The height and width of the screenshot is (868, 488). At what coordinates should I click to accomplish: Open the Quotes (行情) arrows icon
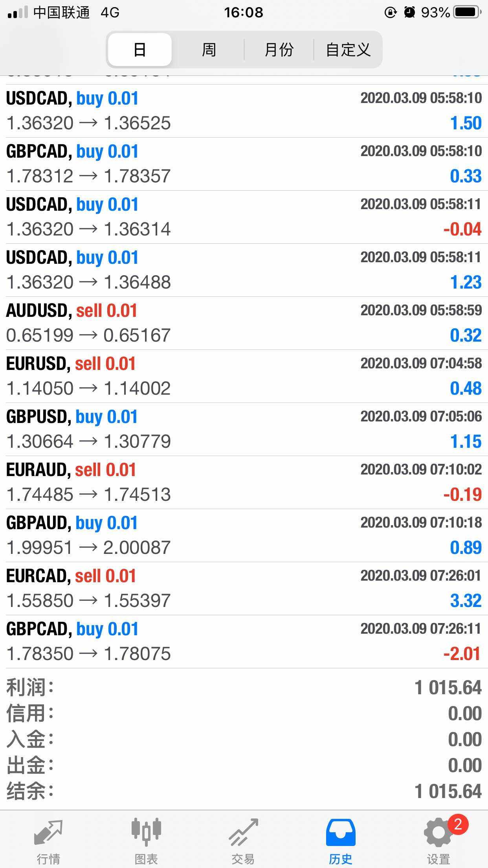(48, 833)
